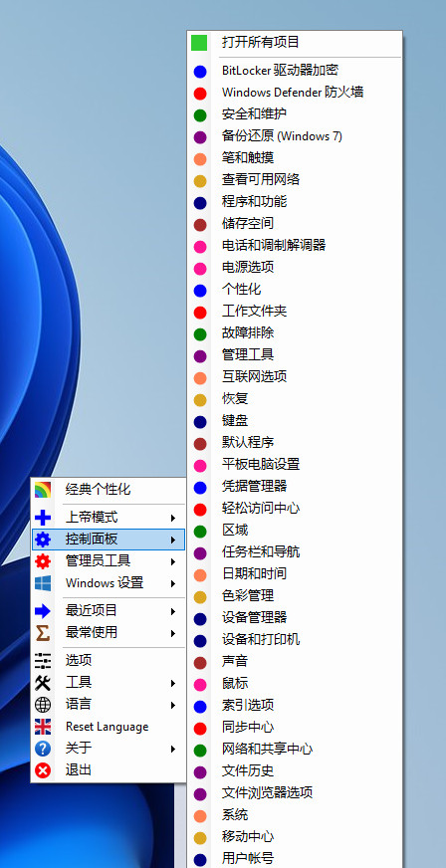Click the sigma icon beside 最常使用
Image resolution: width=446 pixels, height=868 pixels.
pos(43,633)
